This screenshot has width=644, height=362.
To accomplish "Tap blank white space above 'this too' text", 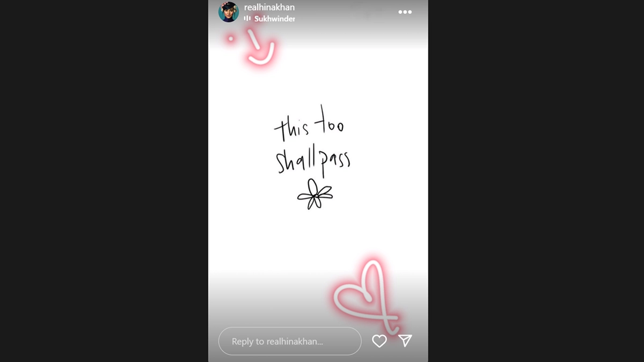I will [317, 80].
